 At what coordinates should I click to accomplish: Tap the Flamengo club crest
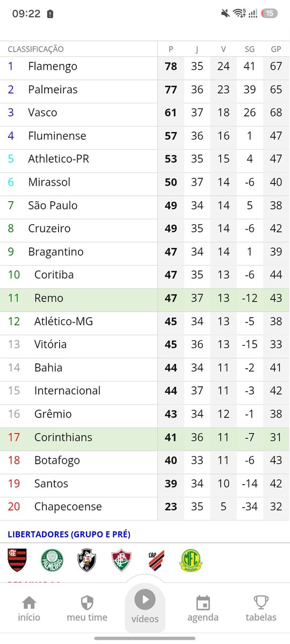coord(17,560)
